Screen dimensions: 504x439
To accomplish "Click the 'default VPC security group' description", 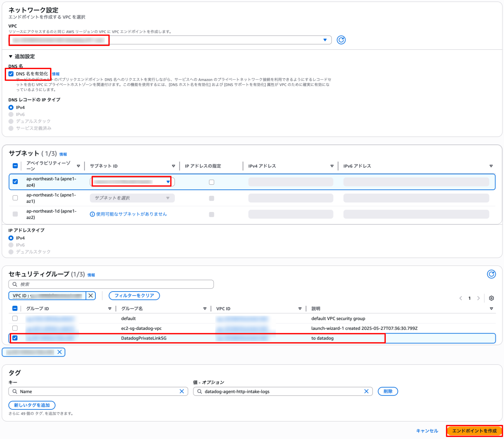I will point(338,318).
